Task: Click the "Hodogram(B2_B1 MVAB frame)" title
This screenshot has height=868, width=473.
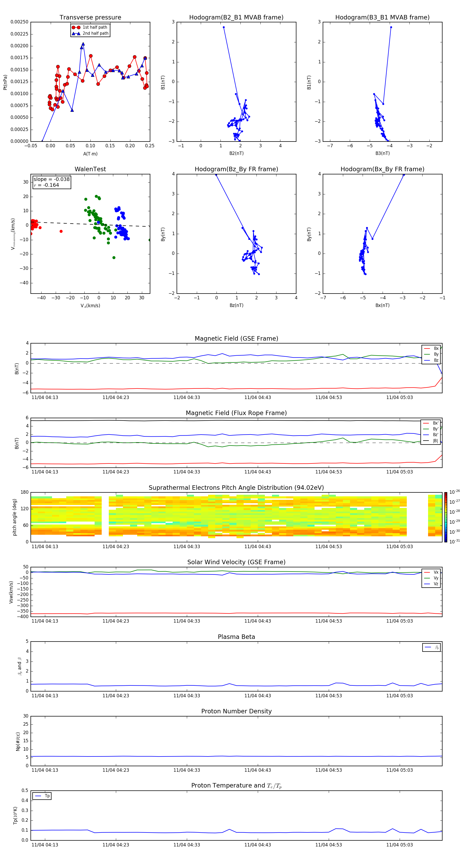Action: coord(236,17)
